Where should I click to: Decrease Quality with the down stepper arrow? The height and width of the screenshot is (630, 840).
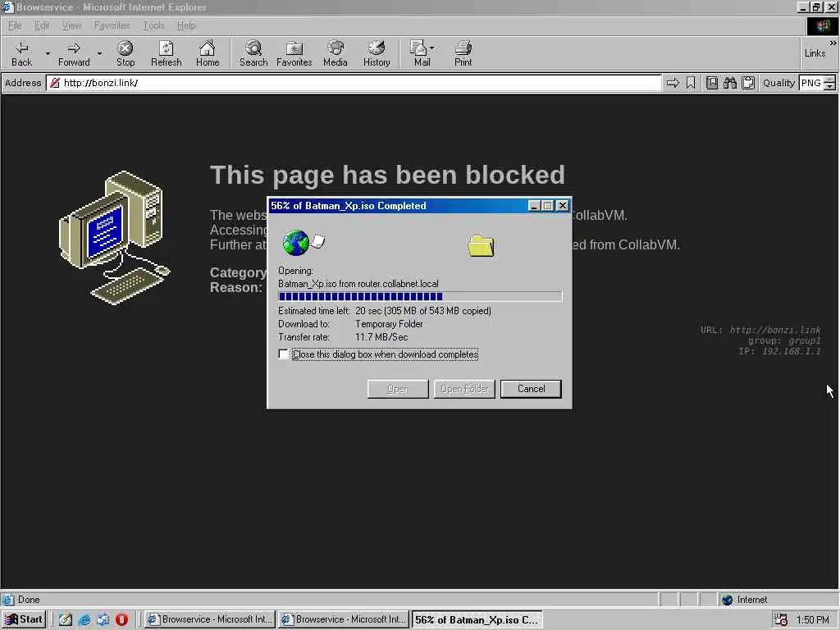click(x=830, y=87)
